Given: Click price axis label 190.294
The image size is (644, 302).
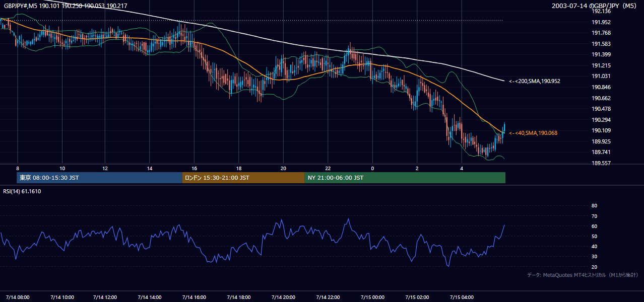Looking at the screenshot, I should (601, 120).
